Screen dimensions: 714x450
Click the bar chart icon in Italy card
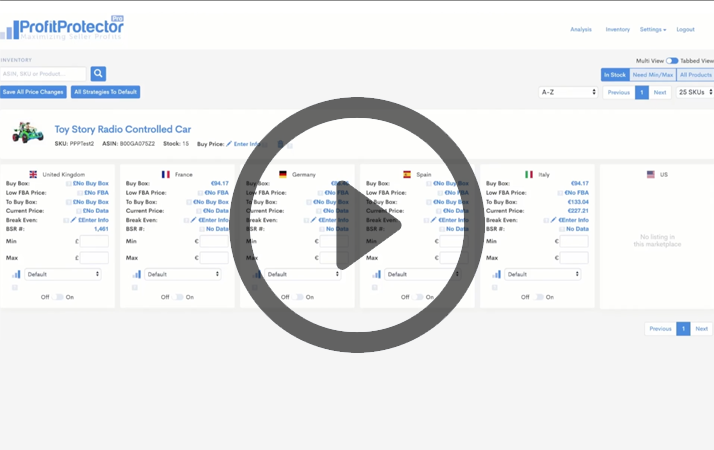(x=495, y=274)
